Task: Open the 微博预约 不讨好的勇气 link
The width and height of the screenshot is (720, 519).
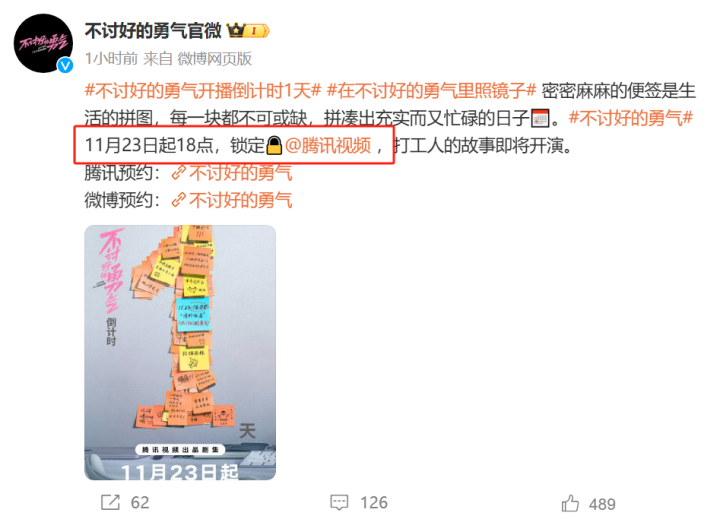Action: 240,200
